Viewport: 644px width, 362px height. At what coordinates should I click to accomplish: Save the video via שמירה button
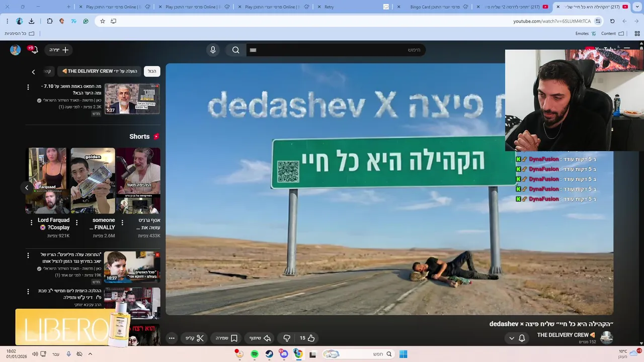[226, 338]
